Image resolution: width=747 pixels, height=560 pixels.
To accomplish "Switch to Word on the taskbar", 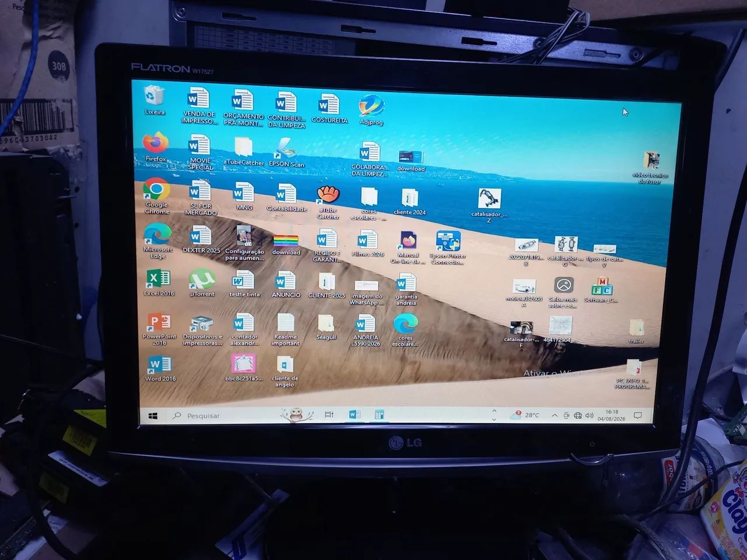I will point(354,415).
